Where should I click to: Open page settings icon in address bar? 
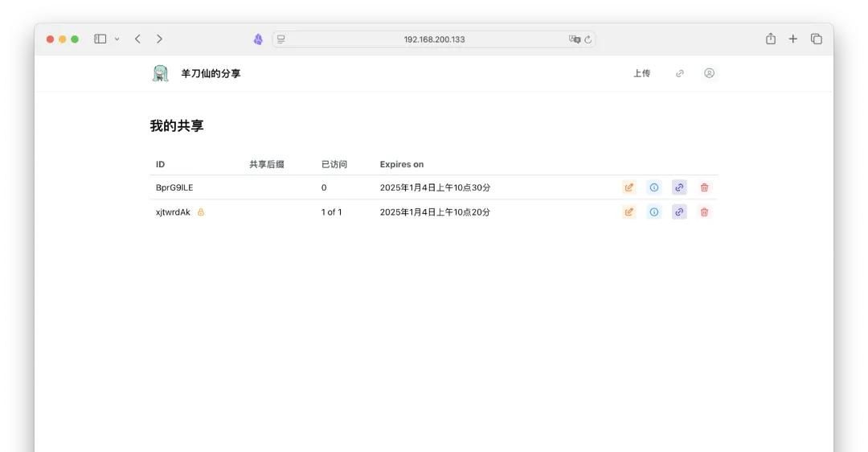tap(281, 39)
